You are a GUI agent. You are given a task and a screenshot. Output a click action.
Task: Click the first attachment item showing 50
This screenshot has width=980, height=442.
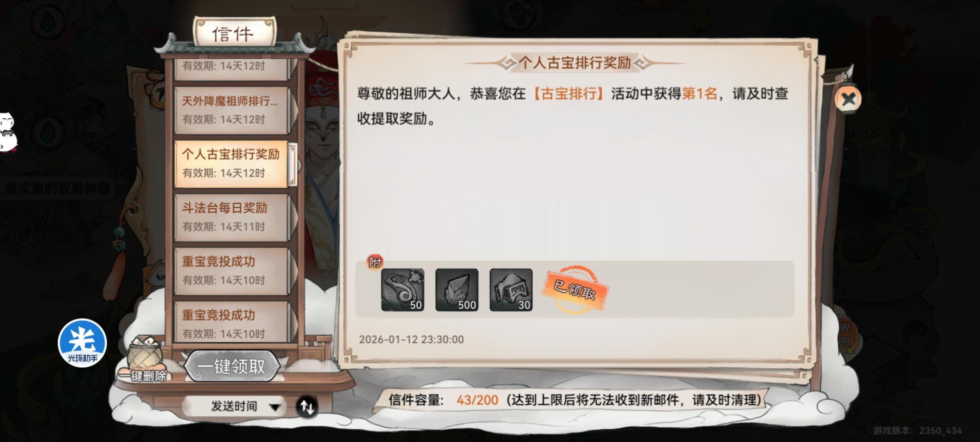pyautogui.click(x=402, y=290)
